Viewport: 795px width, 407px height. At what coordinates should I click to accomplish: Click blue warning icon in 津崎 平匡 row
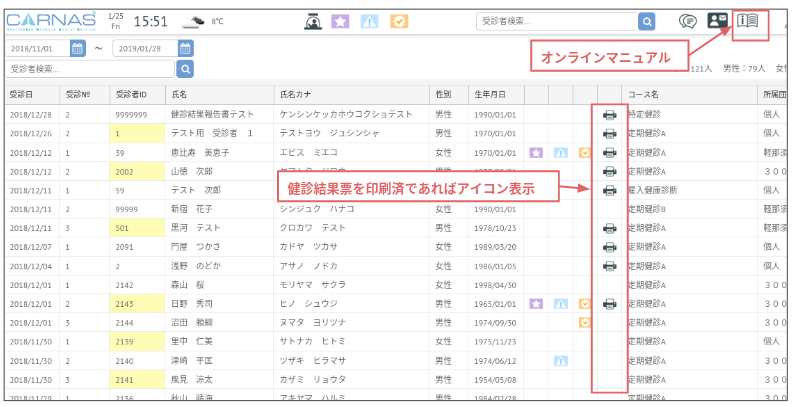point(561,360)
